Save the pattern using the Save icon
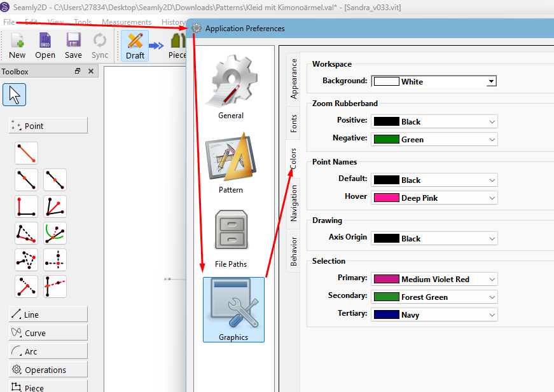Image resolution: width=554 pixels, height=392 pixels. [73, 45]
